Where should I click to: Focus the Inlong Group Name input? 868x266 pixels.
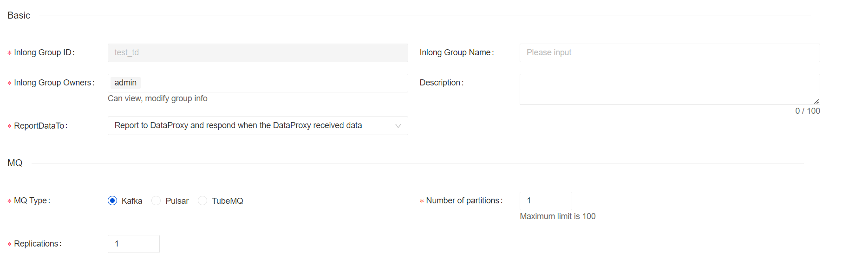tap(669, 53)
